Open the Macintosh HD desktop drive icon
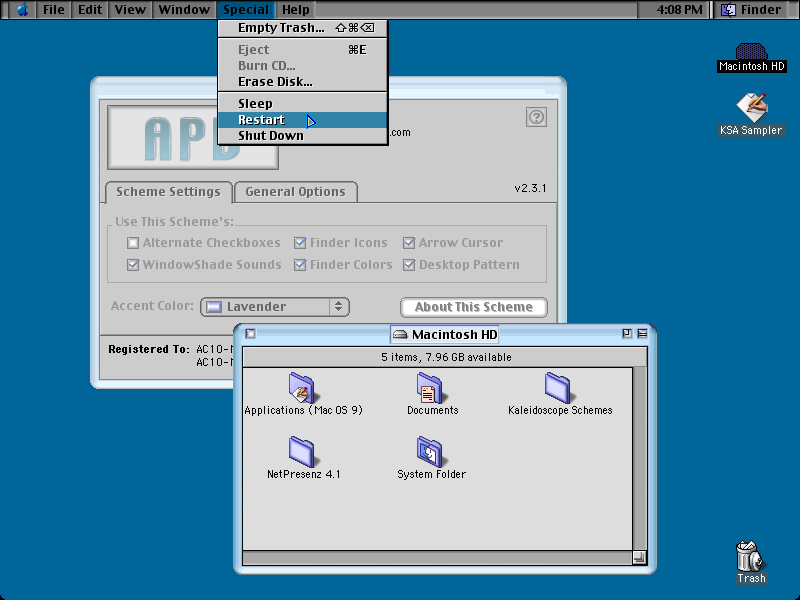The height and width of the screenshot is (600, 800). tap(751, 51)
